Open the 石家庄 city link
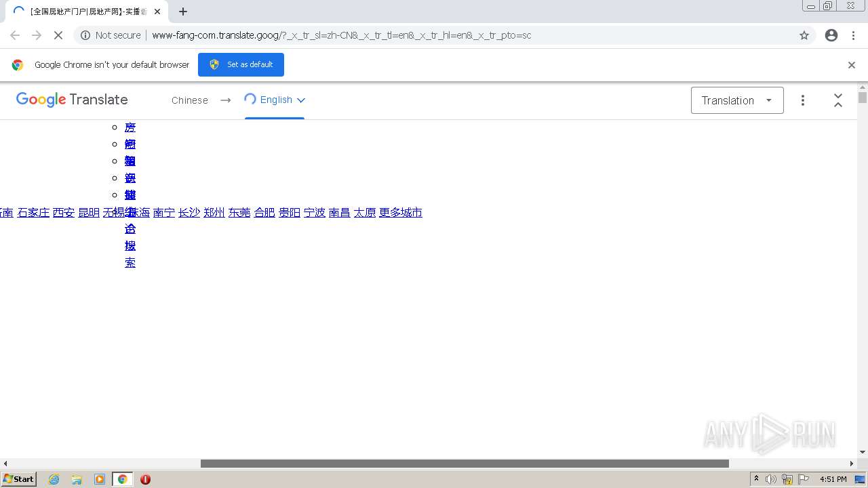 pos(33,213)
